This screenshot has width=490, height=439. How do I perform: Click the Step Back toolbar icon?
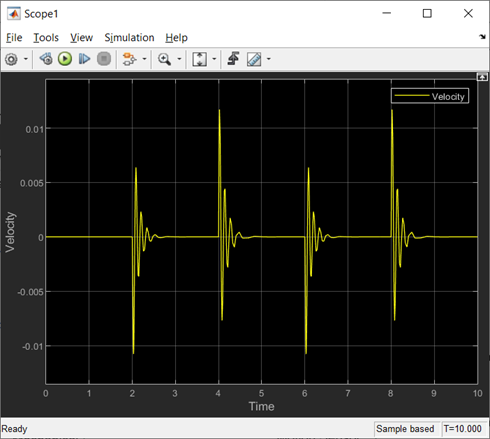tap(46, 59)
